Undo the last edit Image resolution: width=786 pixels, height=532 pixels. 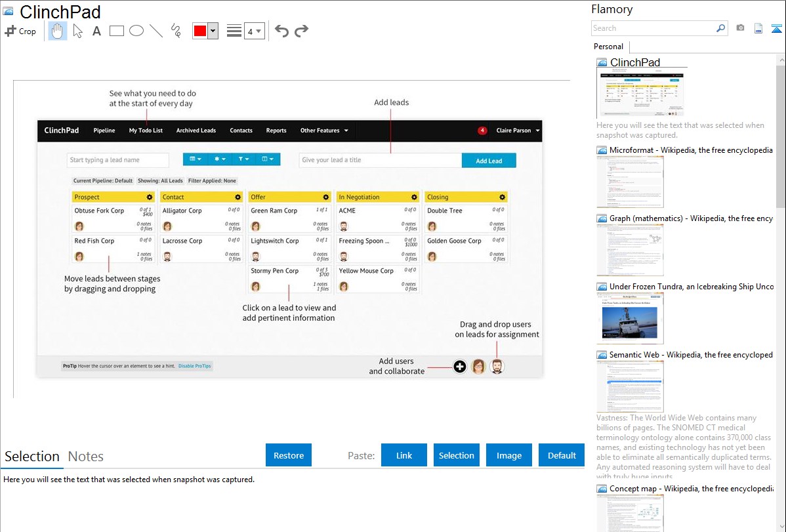coord(281,31)
